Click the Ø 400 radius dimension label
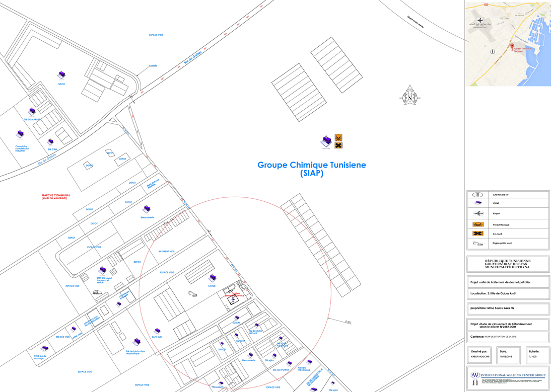 coord(348,322)
